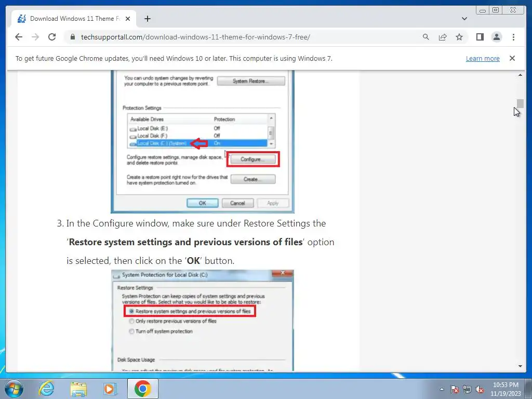Open Windows Explorer from the taskbar

[x=78, y=389]
